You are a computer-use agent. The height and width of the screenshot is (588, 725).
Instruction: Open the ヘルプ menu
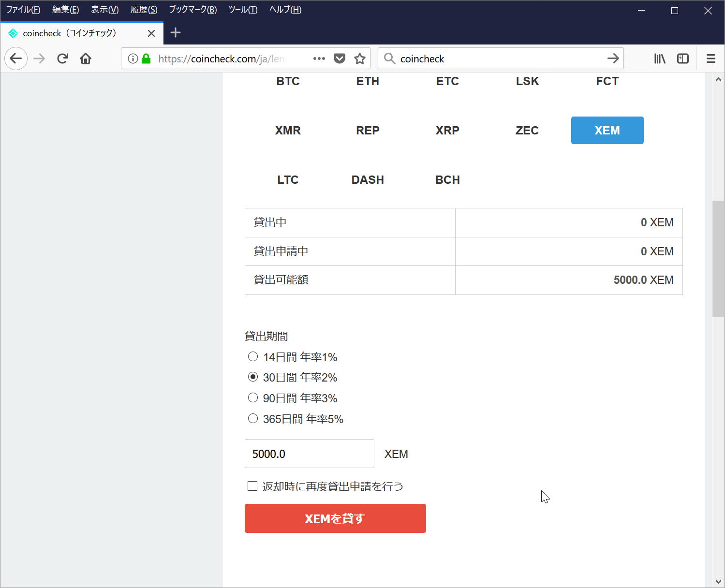[x=285, y=10]
